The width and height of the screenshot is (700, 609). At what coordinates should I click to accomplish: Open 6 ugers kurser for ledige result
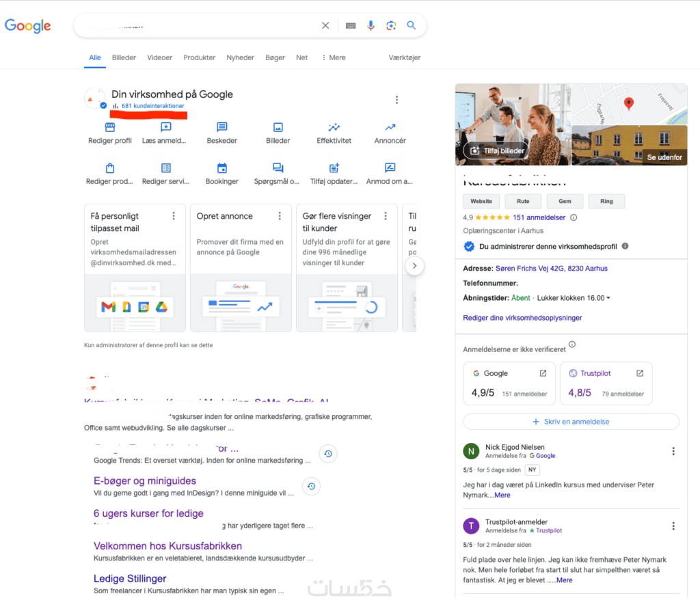148,513
